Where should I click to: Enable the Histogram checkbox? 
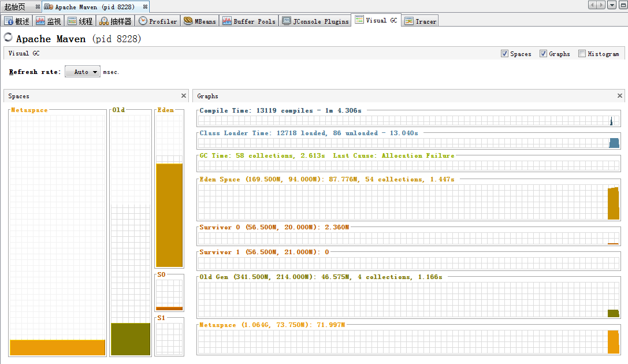(582, 54)
